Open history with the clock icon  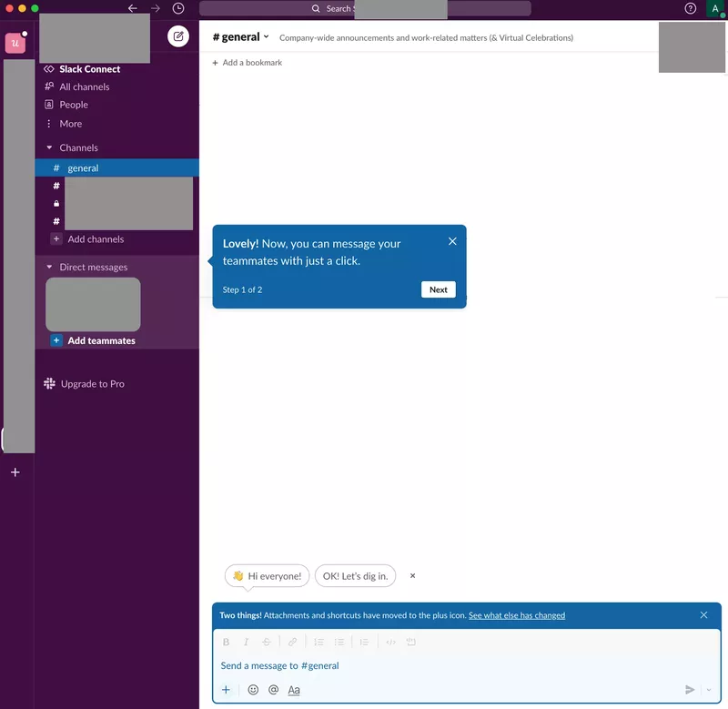(x=178, y=8)
